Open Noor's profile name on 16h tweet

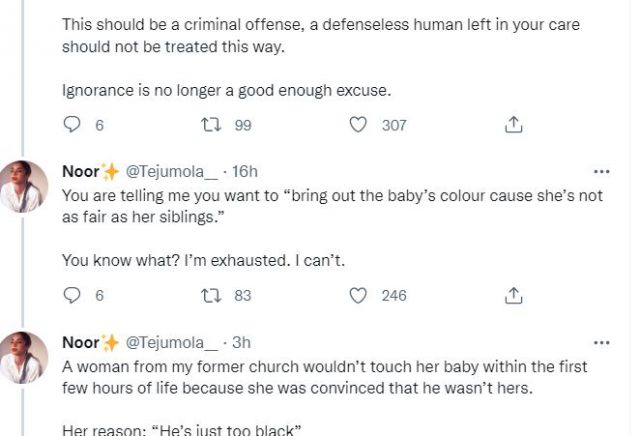pos(81,171)
